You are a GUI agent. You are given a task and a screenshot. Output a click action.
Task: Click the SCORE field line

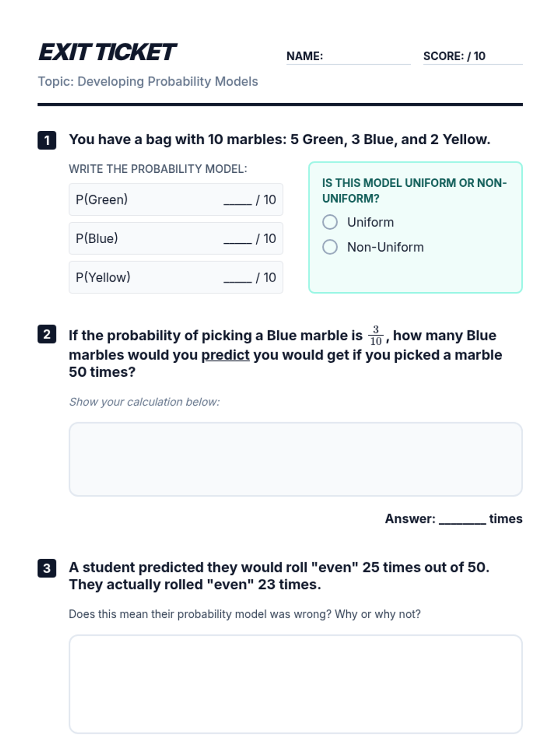point(504,56)
